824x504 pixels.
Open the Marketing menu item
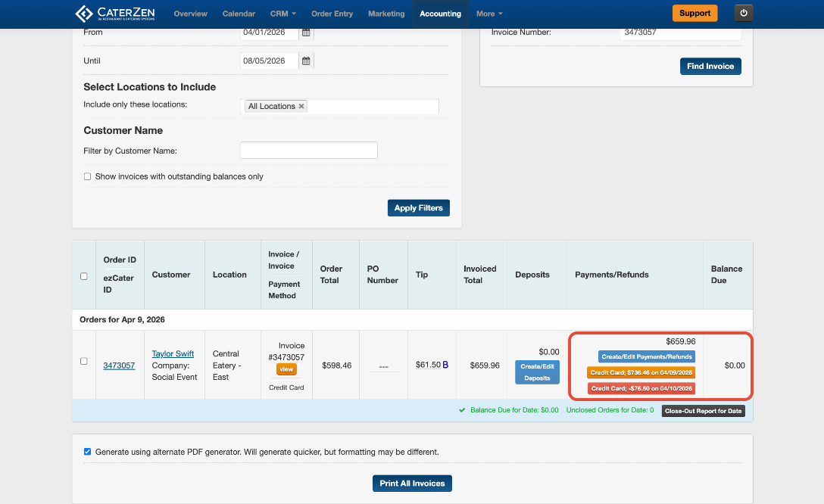pyautogui.click(x=386, y=14)
